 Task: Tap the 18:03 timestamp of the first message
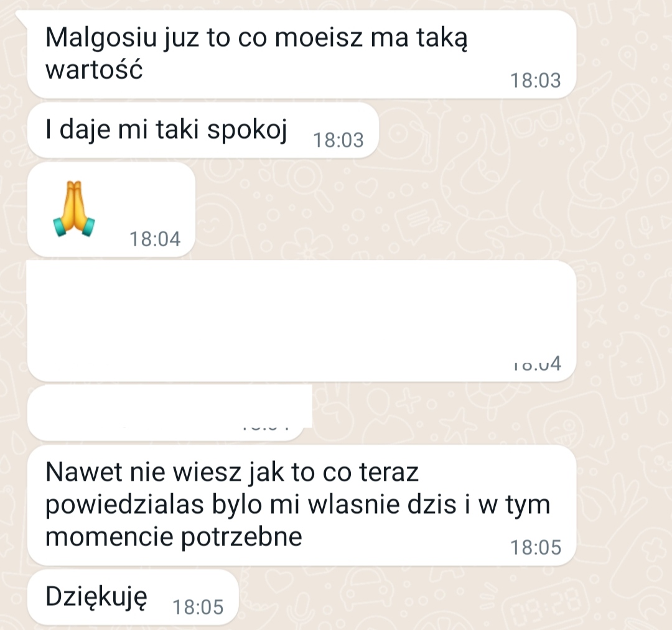[535, 80]
